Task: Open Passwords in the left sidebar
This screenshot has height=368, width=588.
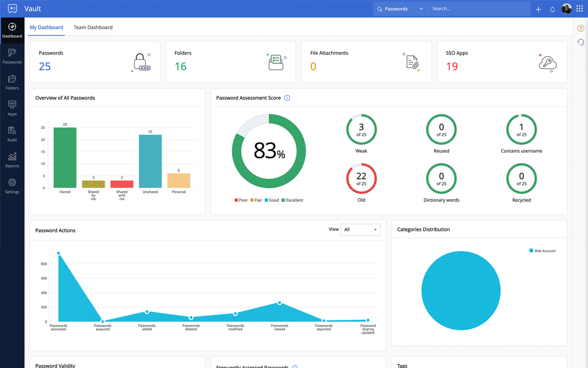Action: pyautogui.click(x=12, y=56)
